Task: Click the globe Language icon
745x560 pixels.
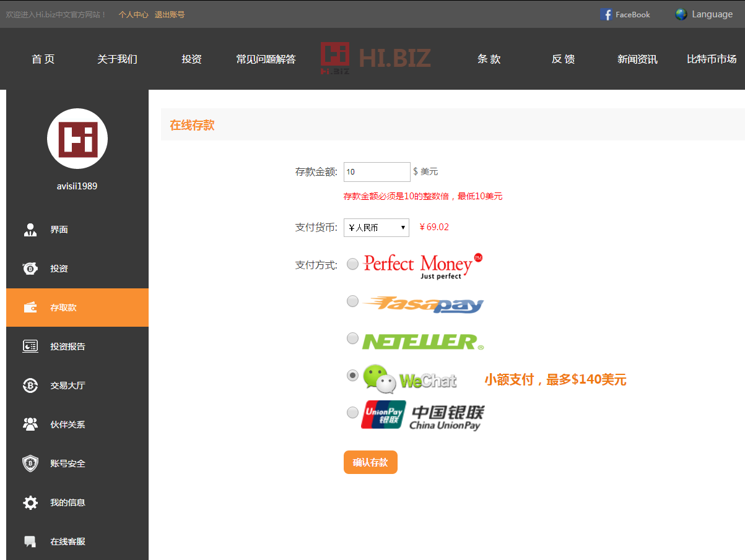Action: 681,14
